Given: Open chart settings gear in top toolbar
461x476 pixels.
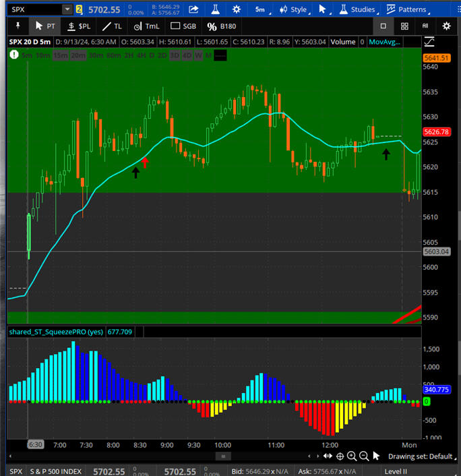Looking at the screenshot, I should [x=236, y=9].
